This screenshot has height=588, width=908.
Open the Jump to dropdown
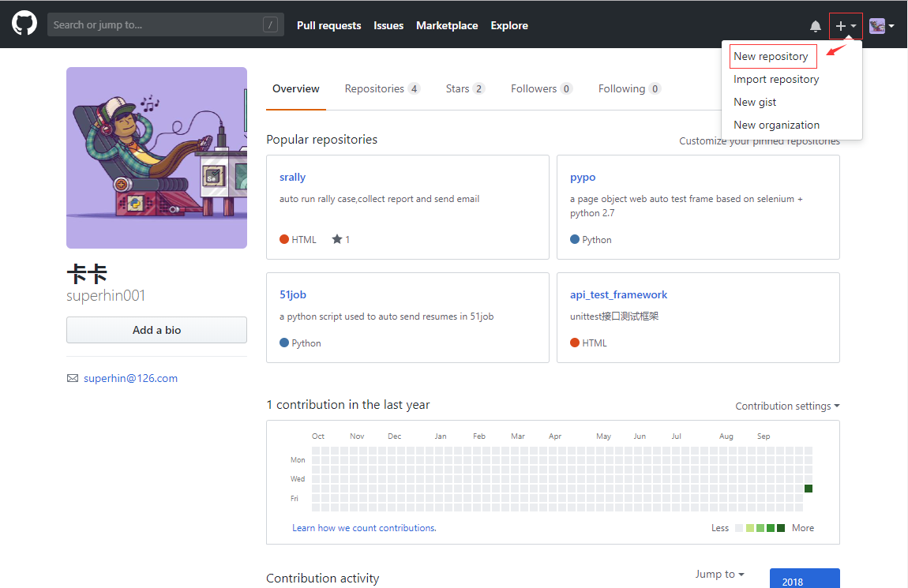719,574
